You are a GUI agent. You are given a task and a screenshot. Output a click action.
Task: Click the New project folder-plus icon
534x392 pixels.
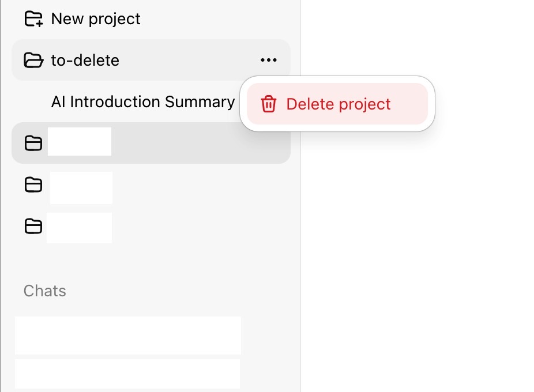(x=33, y=18)
